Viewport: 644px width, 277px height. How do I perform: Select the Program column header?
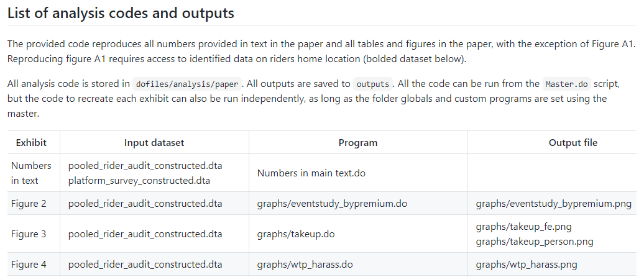click(x=358, y=142)
